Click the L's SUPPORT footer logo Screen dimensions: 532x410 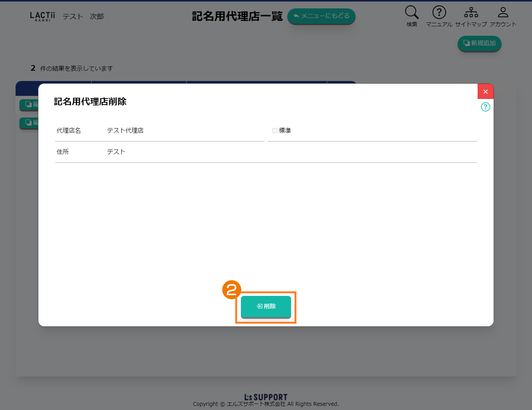266,397
